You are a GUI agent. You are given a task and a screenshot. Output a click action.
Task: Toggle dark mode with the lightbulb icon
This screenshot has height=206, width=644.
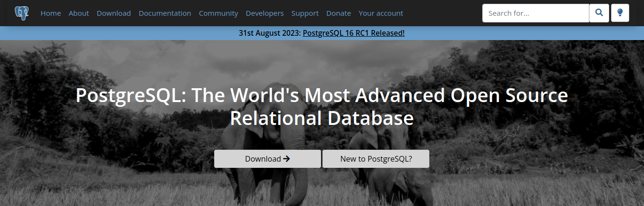click(x=620, y=13)
